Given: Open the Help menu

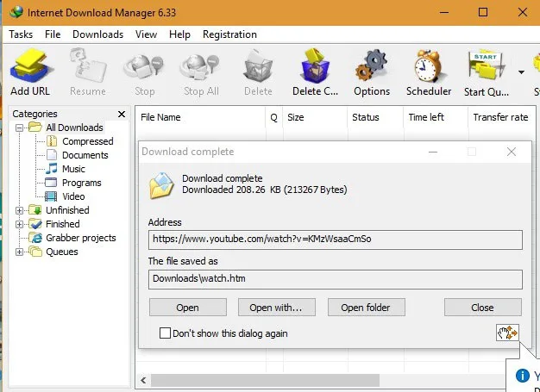Looking at the screenshot, I should [x=179, y=34].
